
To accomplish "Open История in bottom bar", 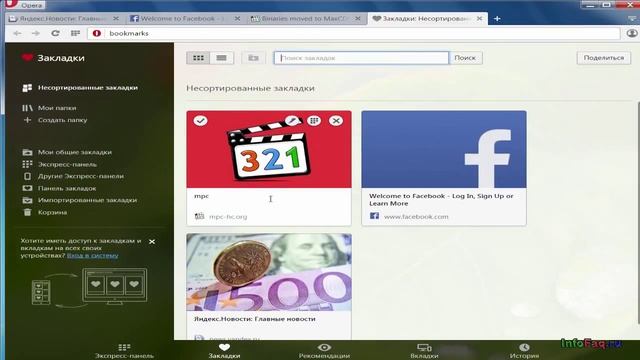I will 524,351.
